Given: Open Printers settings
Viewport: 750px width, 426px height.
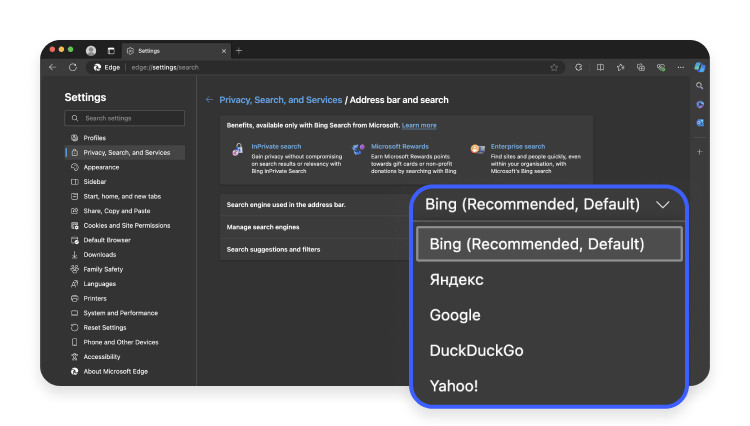Looking at the screenshot, I should pyautogui.click(x=125, y=298).
